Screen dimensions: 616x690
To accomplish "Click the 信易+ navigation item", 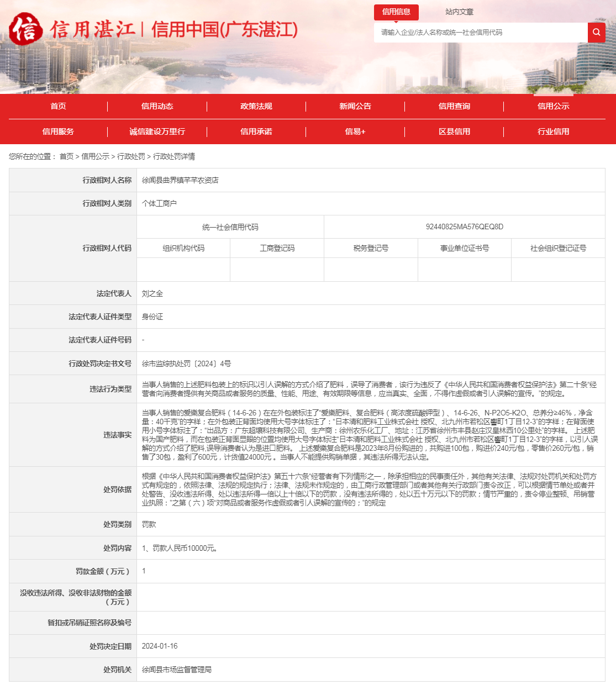I will (x=355, y=131).
